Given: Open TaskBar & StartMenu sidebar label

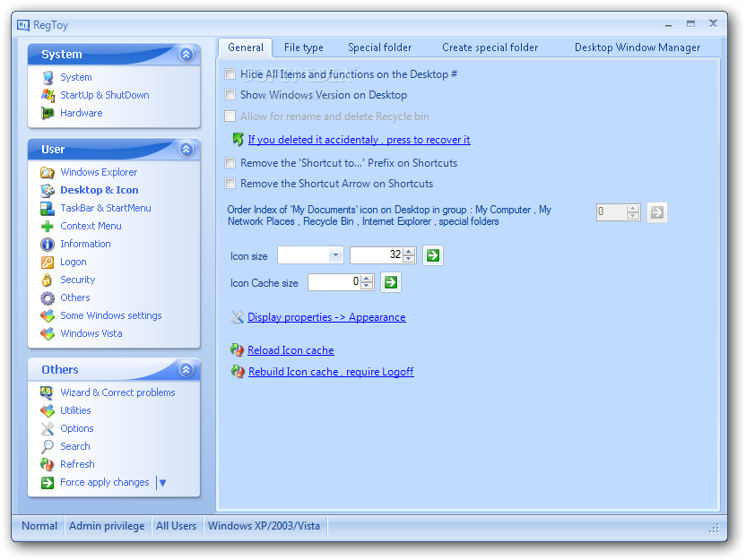Looking at the screenshot, I should (106, 208).
